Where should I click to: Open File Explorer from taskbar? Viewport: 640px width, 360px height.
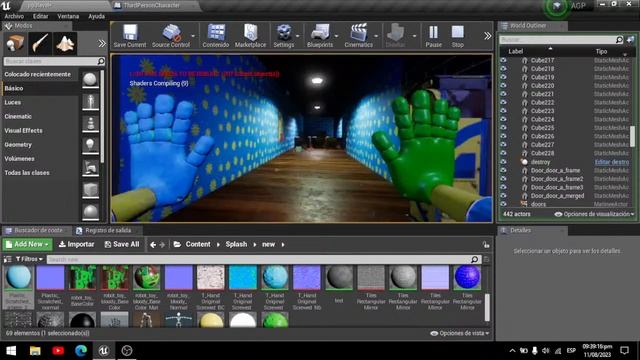point(35,351)
